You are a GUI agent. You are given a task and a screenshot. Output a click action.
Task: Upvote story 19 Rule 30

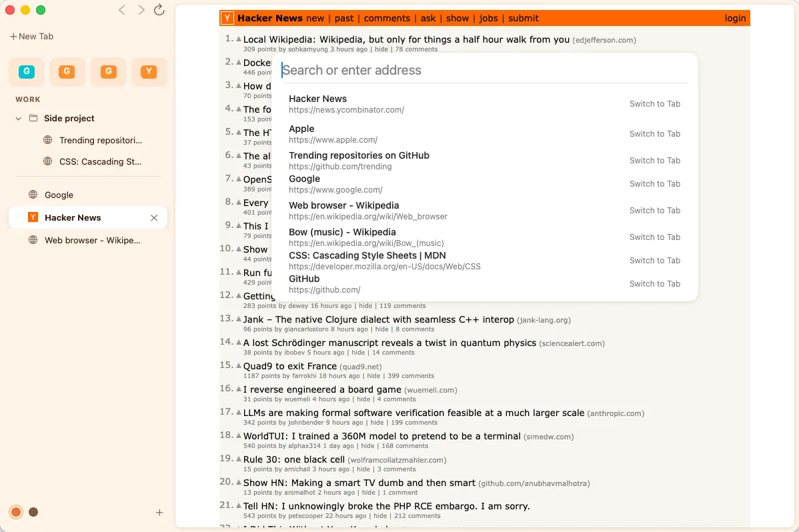(x=239, y=459)
